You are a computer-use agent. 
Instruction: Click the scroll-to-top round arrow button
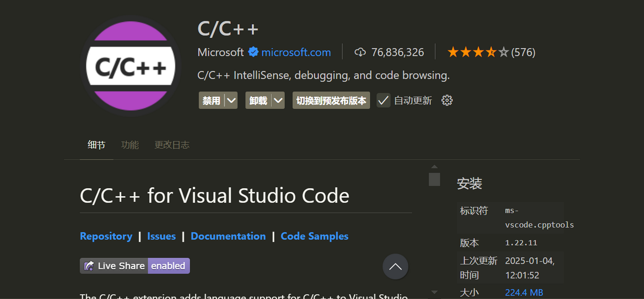[x=395, y=267]
